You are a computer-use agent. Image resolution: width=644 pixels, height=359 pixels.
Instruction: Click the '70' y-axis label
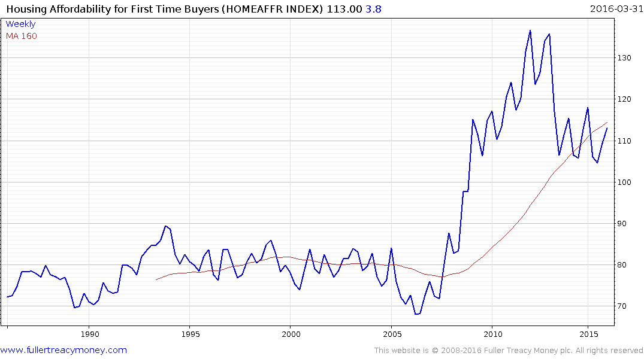click(x=622, y=306)
